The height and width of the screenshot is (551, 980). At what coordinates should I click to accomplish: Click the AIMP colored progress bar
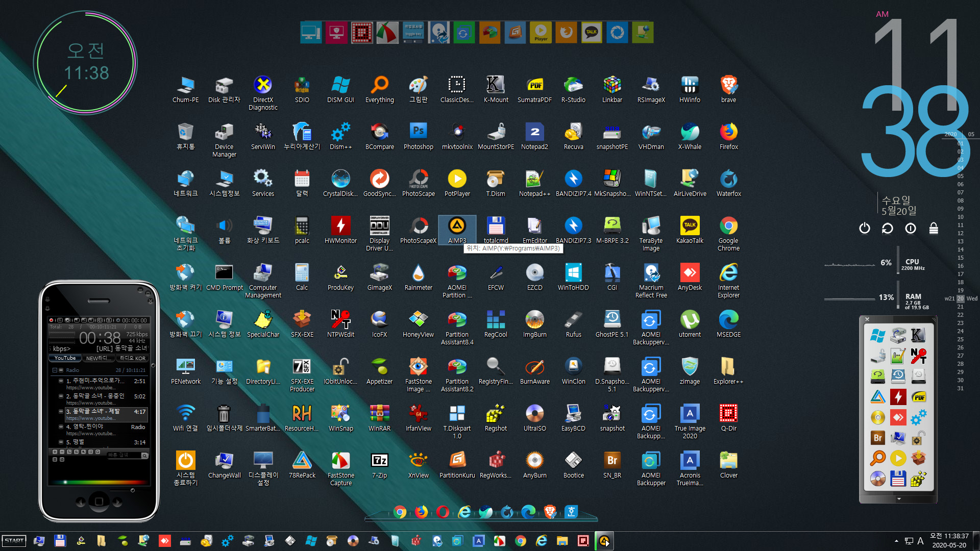[x=99, y=482]
